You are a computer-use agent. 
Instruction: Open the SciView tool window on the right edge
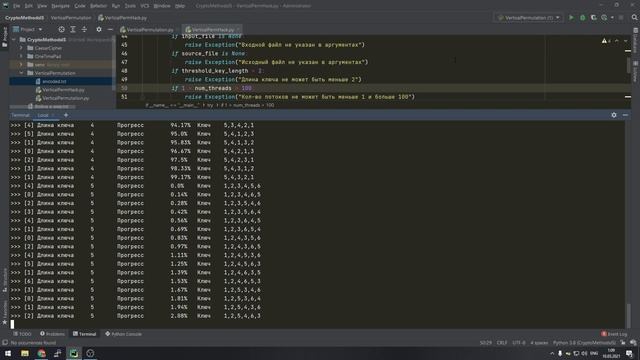pyautogui.click(x=636, y=72)
